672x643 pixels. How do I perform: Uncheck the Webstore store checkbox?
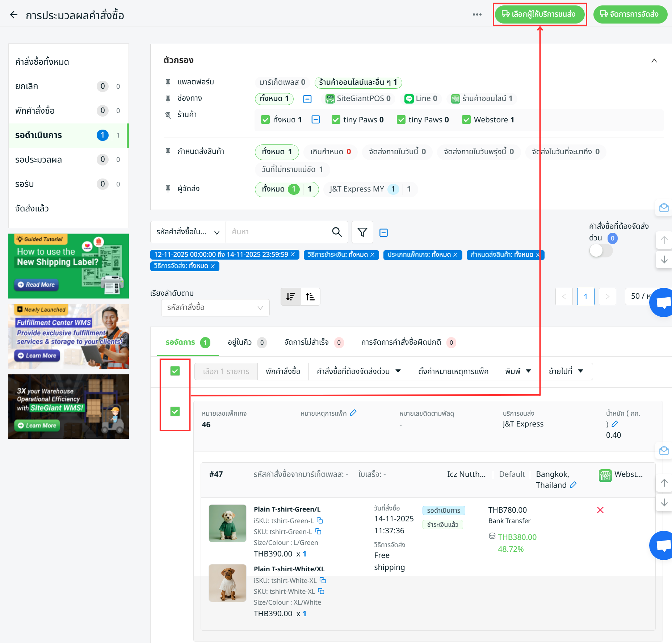coord(466,120)
